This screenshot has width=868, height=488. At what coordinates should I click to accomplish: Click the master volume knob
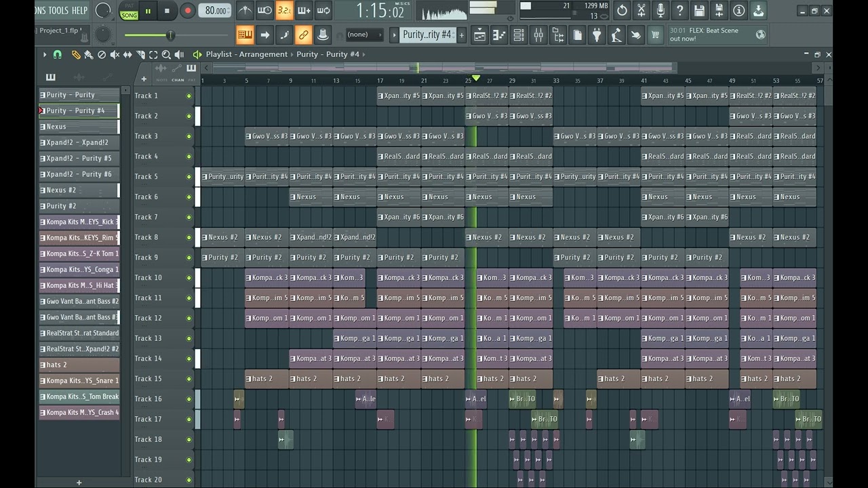pos(103,10)
